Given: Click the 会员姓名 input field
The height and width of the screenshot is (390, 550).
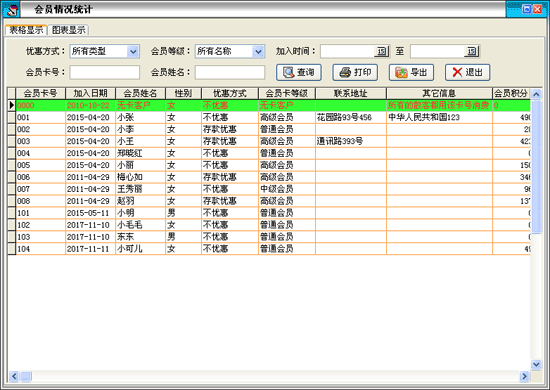Looking at the screenshot, I should point(230,72).
